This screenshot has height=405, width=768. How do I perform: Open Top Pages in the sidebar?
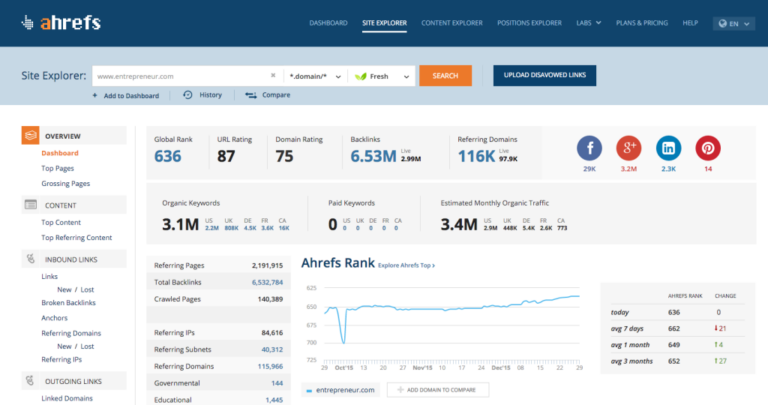coord(57,168)
